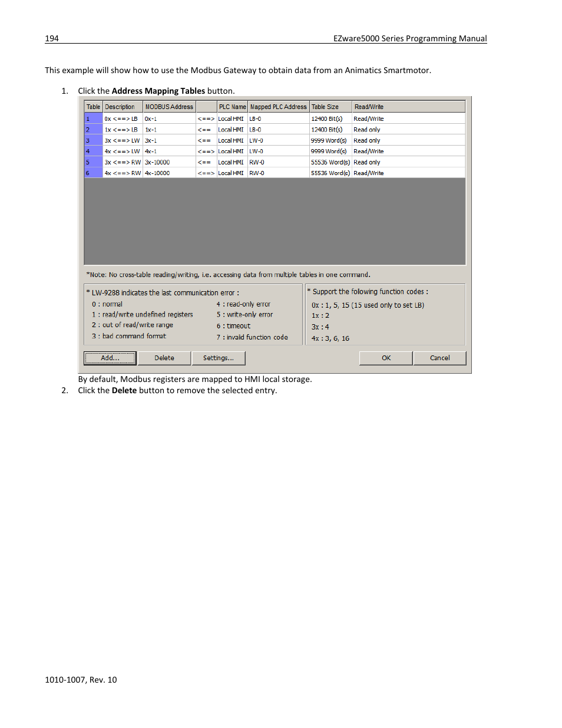Click '55536 Word(s)' size in row 6
The width and height of the screenshot is (562, 728).
click(x=330, y=173)
